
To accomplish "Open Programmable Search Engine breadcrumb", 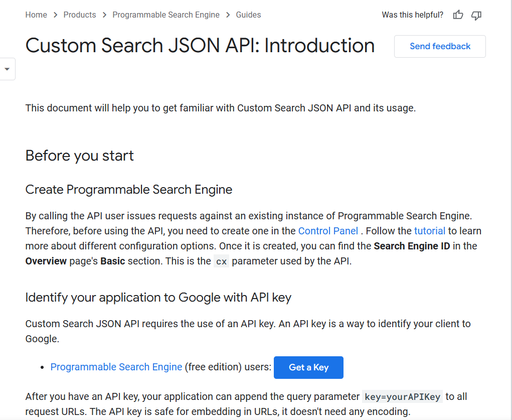I will [x=166, y=15].
